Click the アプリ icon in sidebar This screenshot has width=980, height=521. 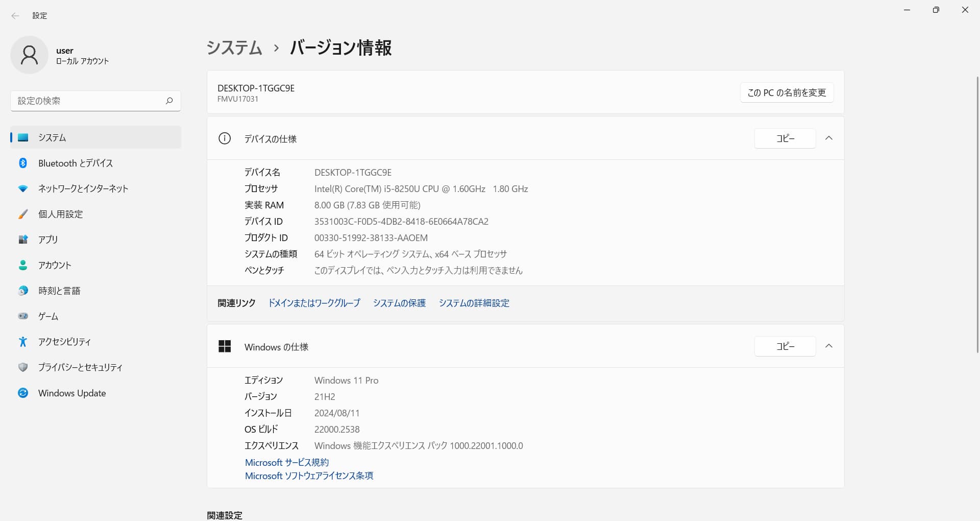(x=23, y=240)
